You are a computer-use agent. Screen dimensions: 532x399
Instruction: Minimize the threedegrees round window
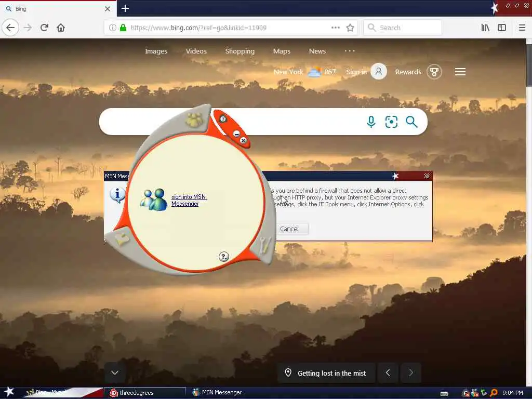coord(236,134)
